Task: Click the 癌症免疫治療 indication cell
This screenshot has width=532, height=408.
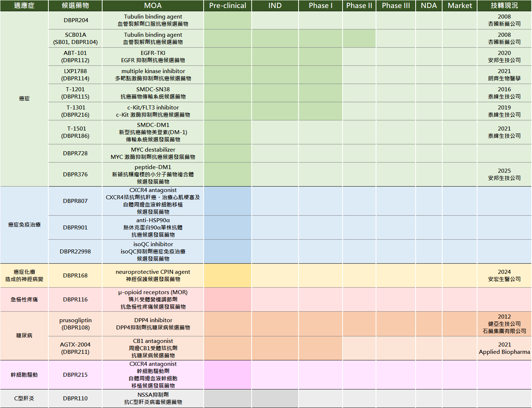Action: click(24, 225)
